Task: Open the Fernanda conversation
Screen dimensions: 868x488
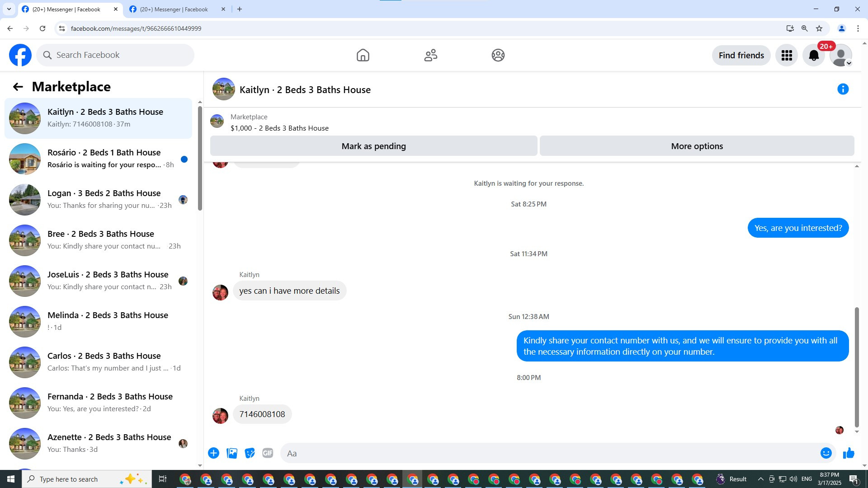Action: pos(98,403)
